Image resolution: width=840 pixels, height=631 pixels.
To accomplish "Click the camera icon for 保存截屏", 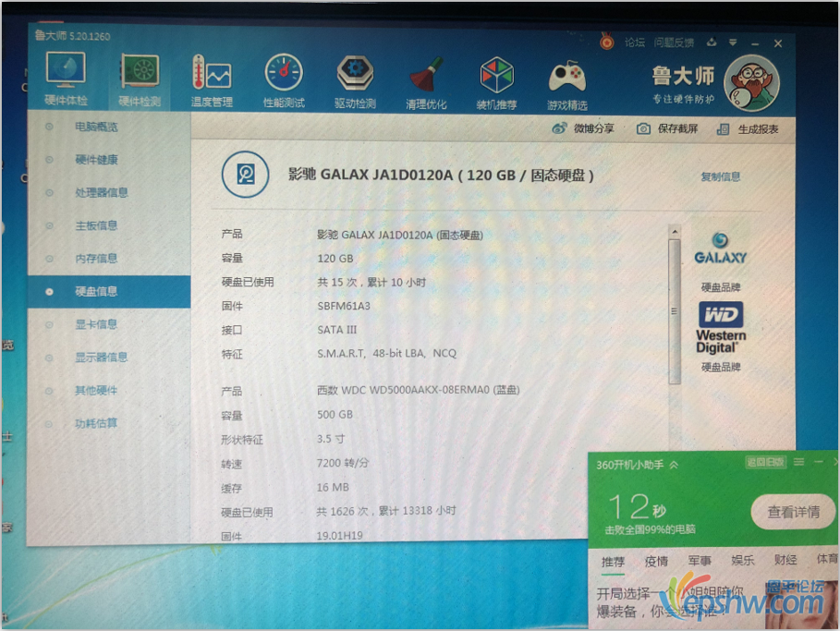I will (x=643, y=128).
